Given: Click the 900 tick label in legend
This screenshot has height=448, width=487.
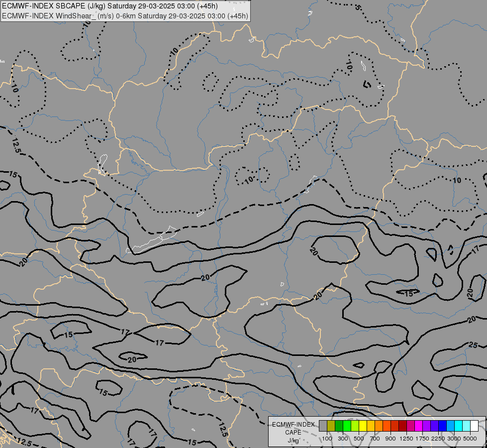Looking at the screenshot, I should pyautogui.click(x=390, y=439).
